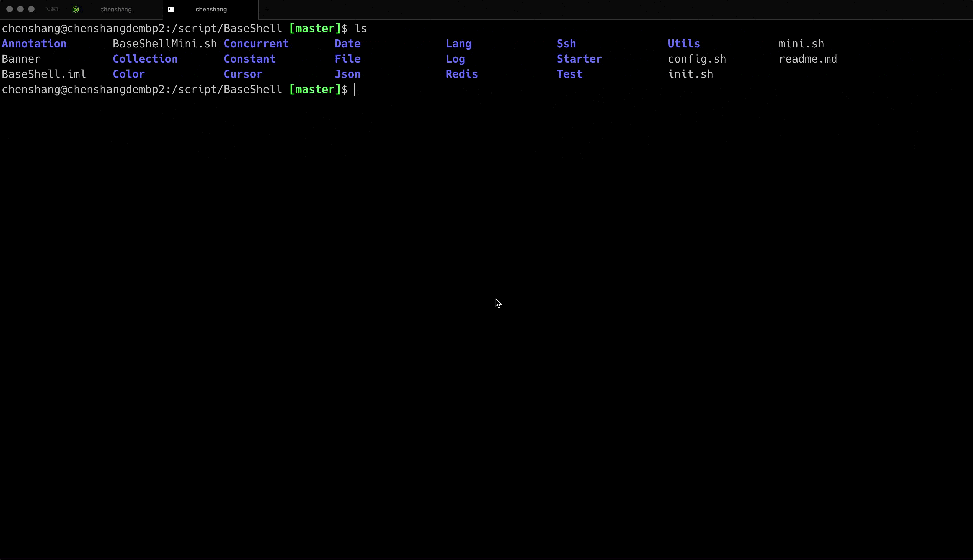Click the Collection directory entry
973x560 pixels.
click(x=145, y=59)
